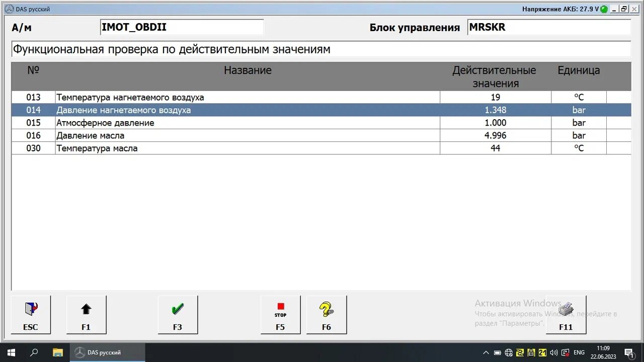644x362 pixels.
Task: Click the yellow 21 tray icon
Action: click(x=542, y=352)
